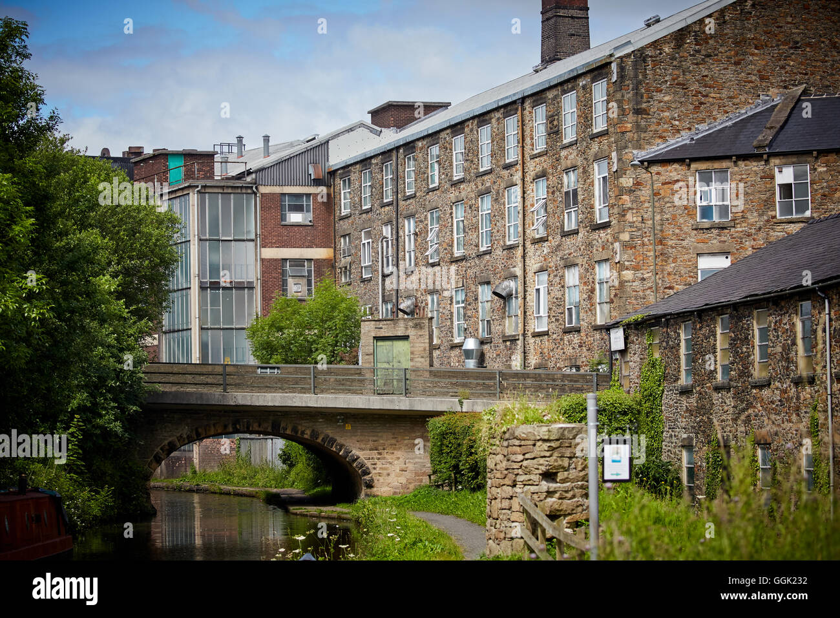Click the silver ventilation duct on wall

tap(472, 352)
